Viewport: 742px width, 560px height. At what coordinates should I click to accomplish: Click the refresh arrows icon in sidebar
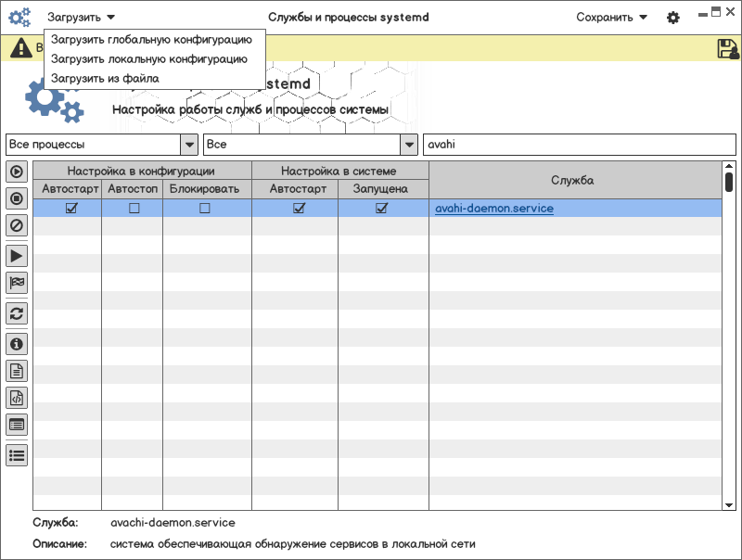click(17, 313)
